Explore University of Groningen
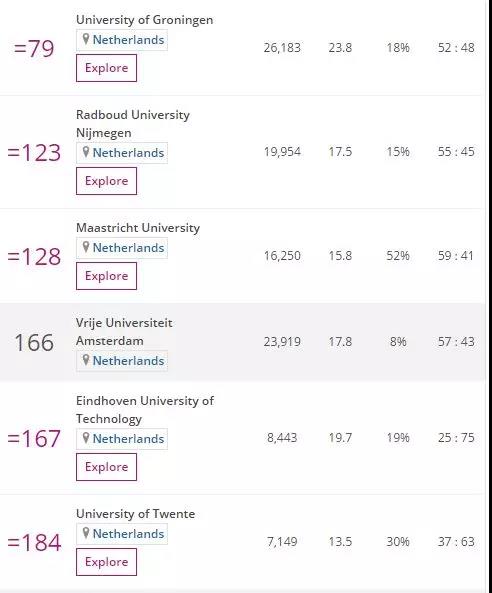The width and height of the screenshot is (492, 593). tap(106, 68)
